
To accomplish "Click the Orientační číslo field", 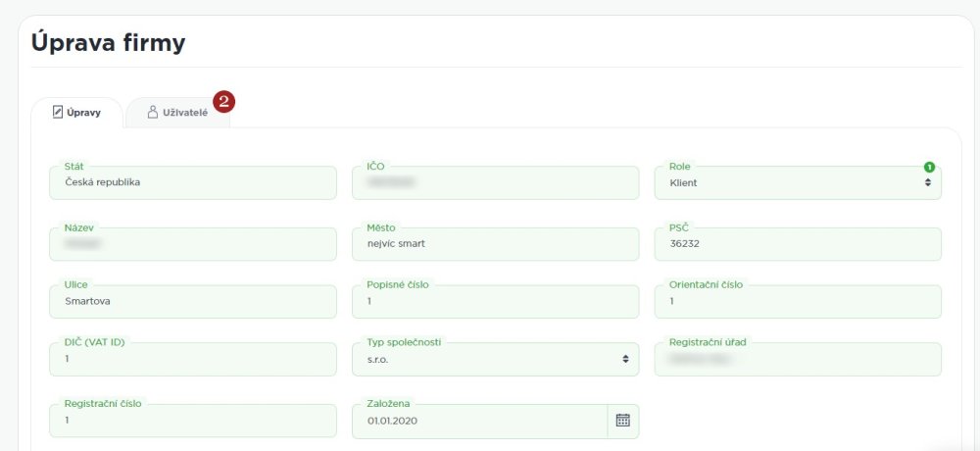I will click(797, 302).
